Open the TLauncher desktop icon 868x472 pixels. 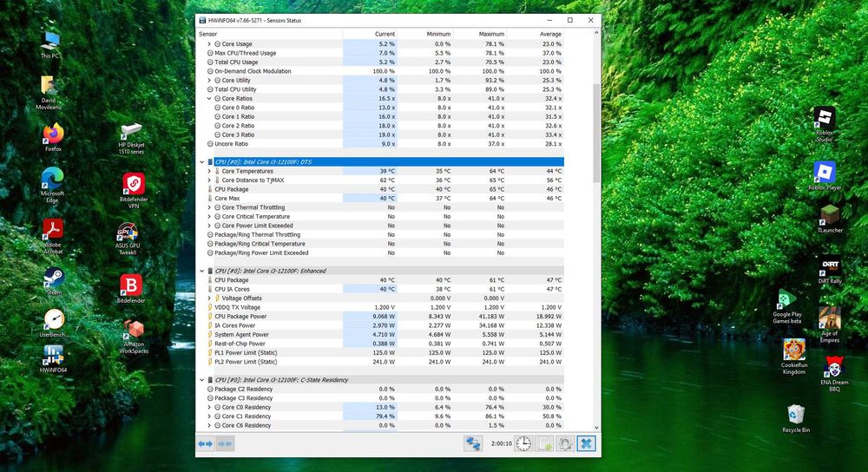click(830, 220)
